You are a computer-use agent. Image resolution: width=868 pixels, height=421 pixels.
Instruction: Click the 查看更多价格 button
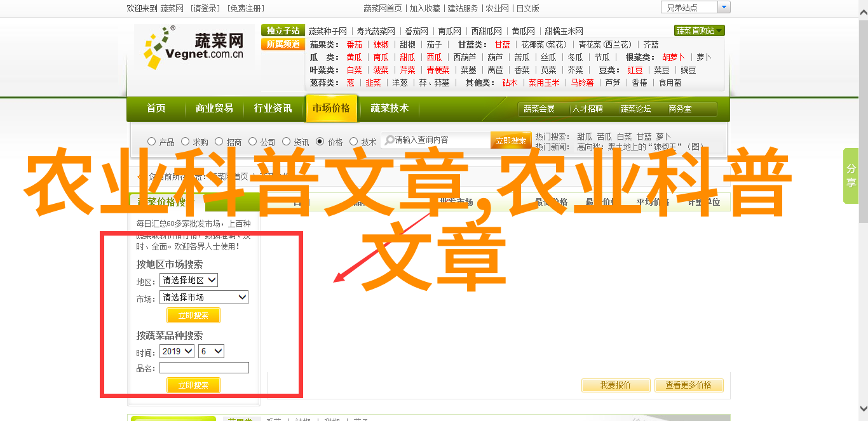pyautogui.click(x=688, y=385)
